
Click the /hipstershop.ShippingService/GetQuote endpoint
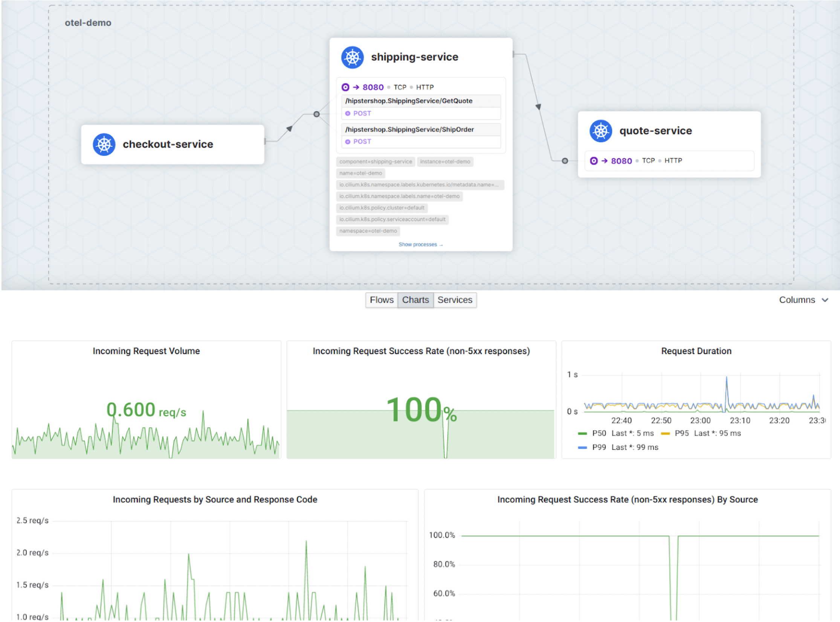tap(409, 101)
